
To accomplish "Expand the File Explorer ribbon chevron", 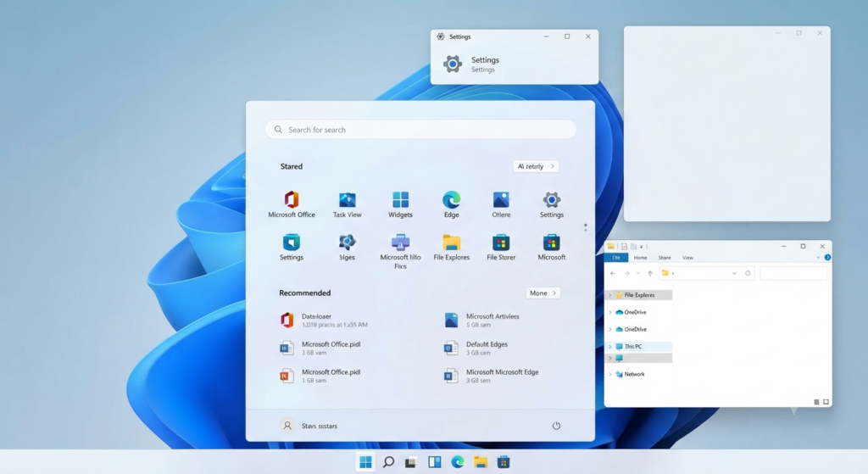I will (x=818, y=258).
